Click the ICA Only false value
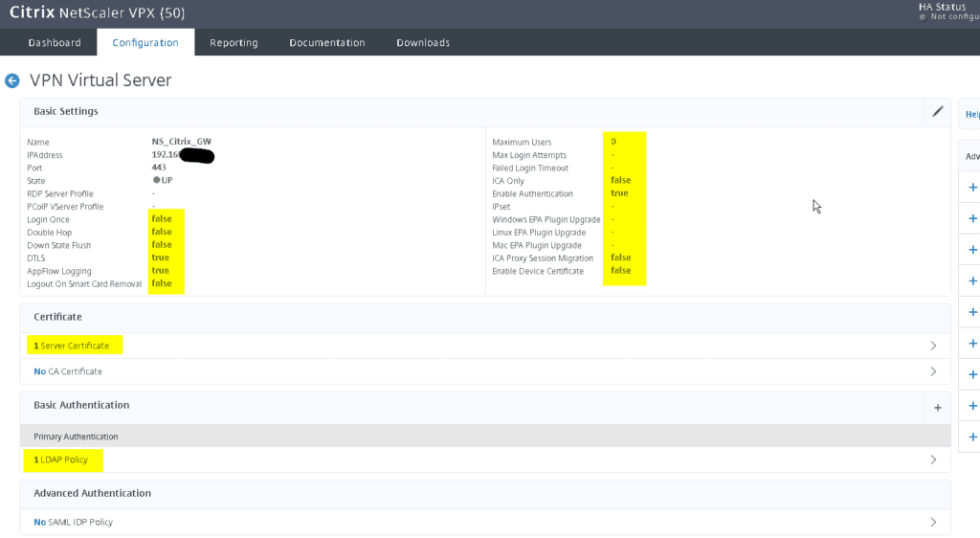980x538 pixels. click(620, 180)
